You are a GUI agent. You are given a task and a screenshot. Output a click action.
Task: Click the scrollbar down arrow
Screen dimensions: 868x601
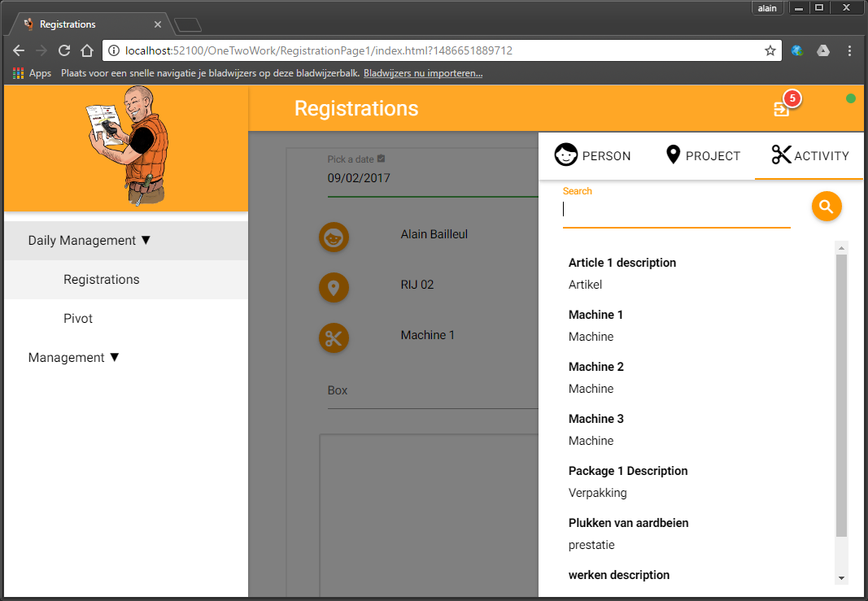click(x=841, y=577)
